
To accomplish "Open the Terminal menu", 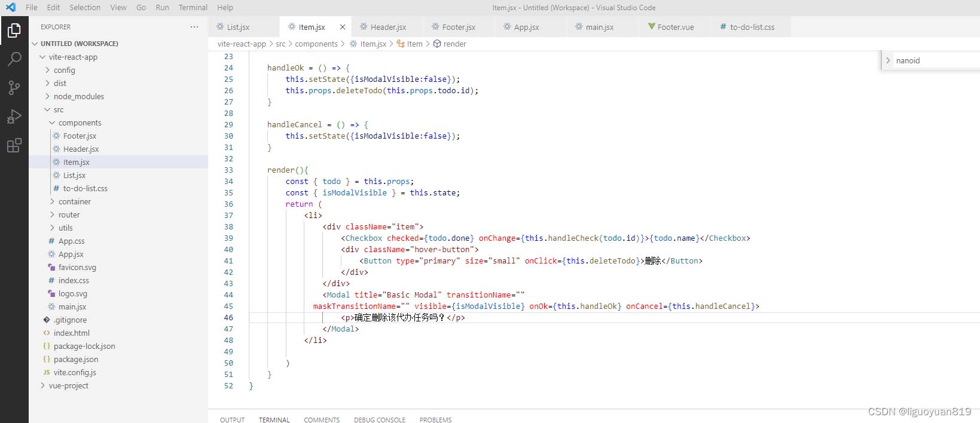I will [x=193, y=7].
